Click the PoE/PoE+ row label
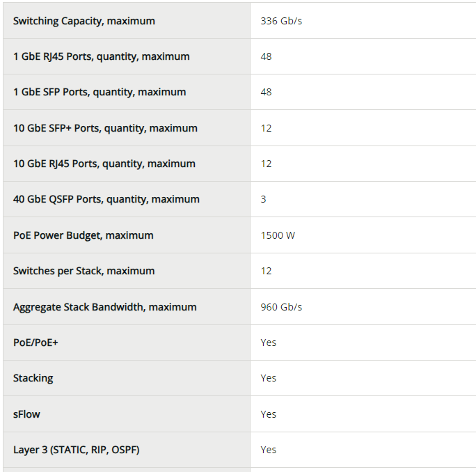The width and height of the screenshot is (476, 472). tap(35, 343)
